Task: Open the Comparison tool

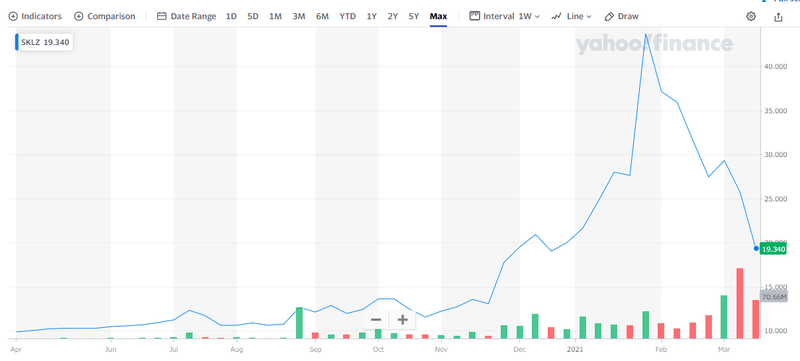Action: pyautogui.click(x=105, y=16)
